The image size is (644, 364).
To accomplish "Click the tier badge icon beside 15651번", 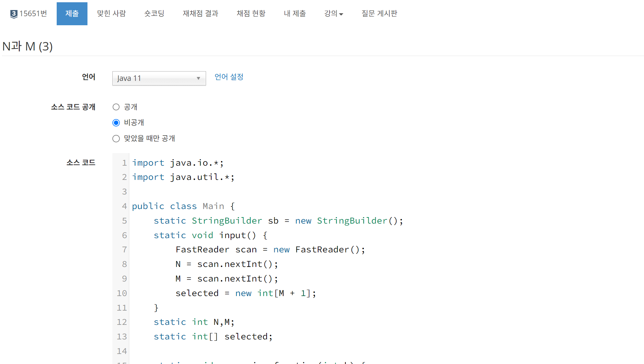I will pos(14,14).
